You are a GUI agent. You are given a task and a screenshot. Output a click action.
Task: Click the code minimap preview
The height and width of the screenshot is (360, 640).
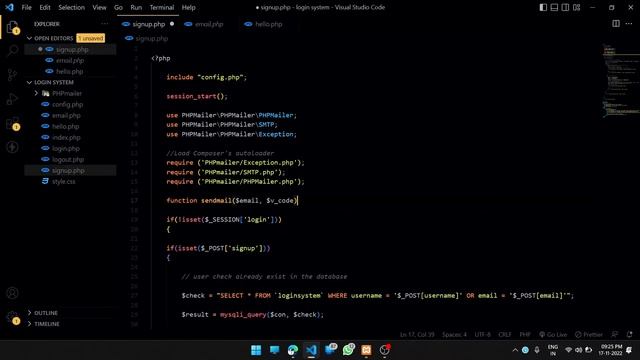click(620, 82)
